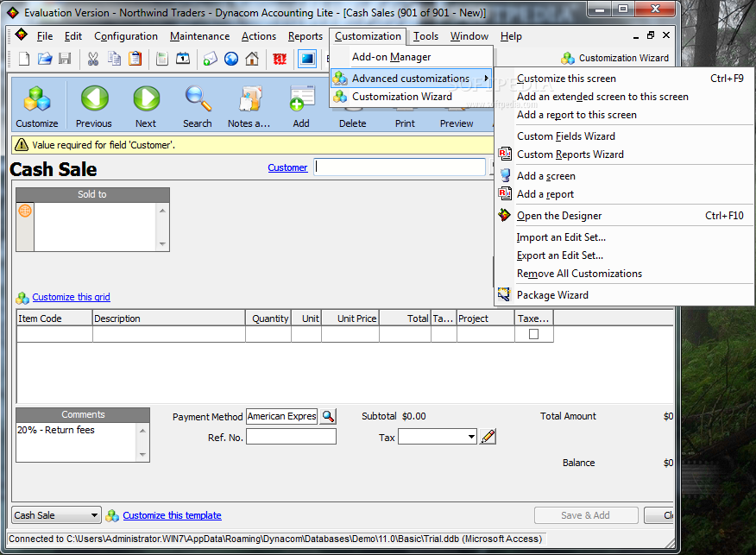
Task: Open the Actions menu
Action: tap(259, 36)
